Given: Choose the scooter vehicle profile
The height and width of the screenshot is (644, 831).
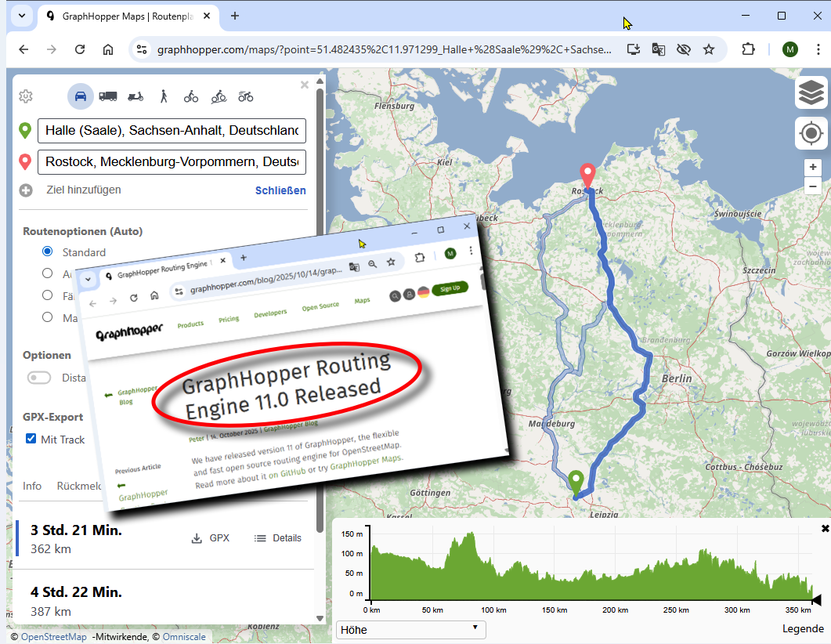Looking at the screenshot, I should pyautogui.click(x=135, y=96).
